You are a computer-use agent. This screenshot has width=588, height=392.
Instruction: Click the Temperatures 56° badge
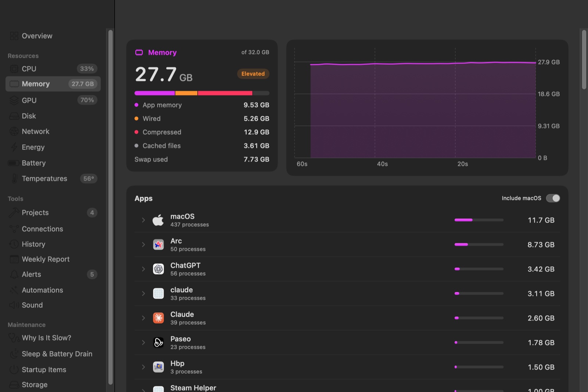(x=89, y=179)
